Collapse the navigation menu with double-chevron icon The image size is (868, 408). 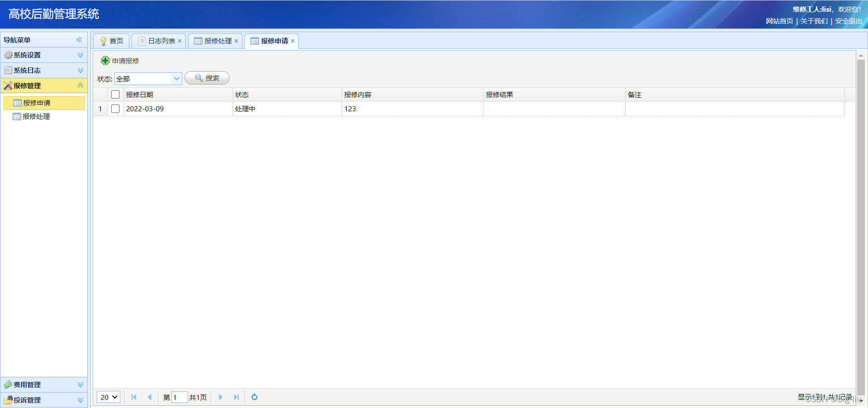pyautogui.click(x=80, y=40)
